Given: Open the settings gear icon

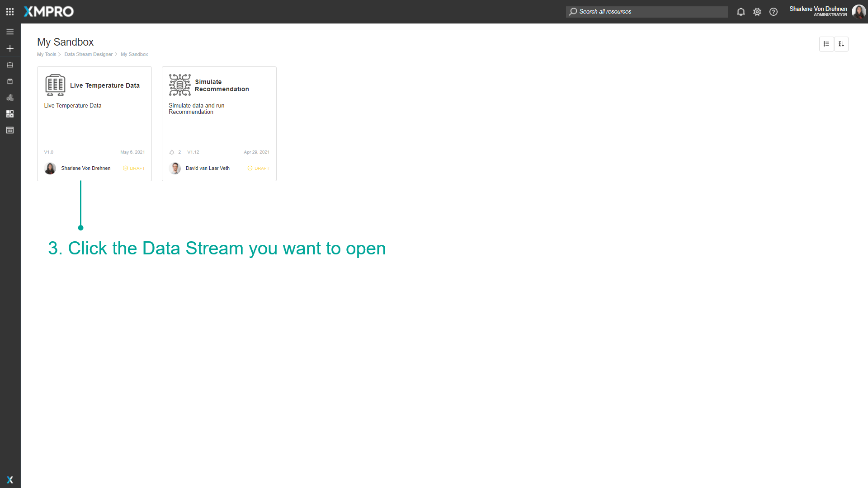Looking at the screenshot, I should 757,12.
